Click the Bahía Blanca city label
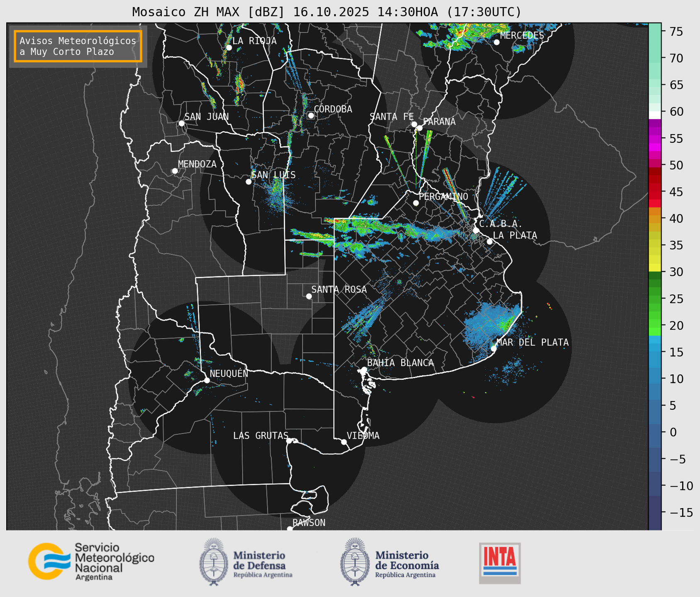The width and height of the screenshot is (700, 597). pyautogui.click(x=400, y=363)
